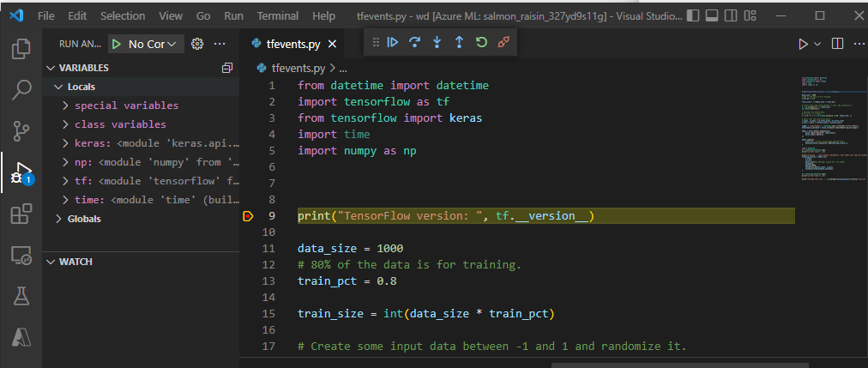Viewport: 868px width, 368px height.
Task: Open launch.json via gear icon
Action: click(x=197, y=44)
